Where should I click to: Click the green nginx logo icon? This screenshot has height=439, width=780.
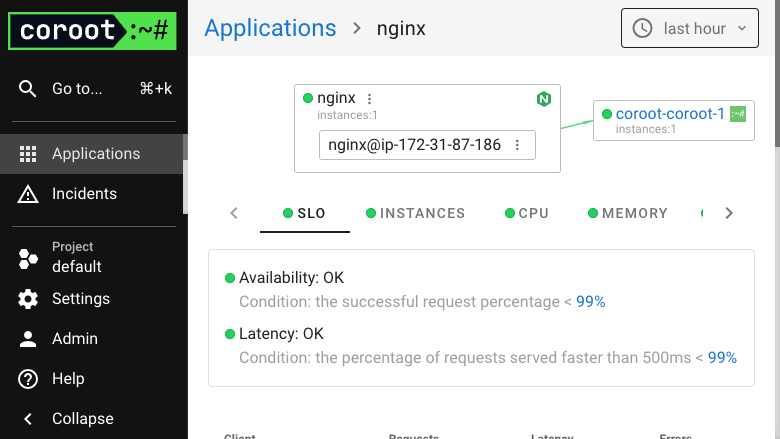[544, 99]
